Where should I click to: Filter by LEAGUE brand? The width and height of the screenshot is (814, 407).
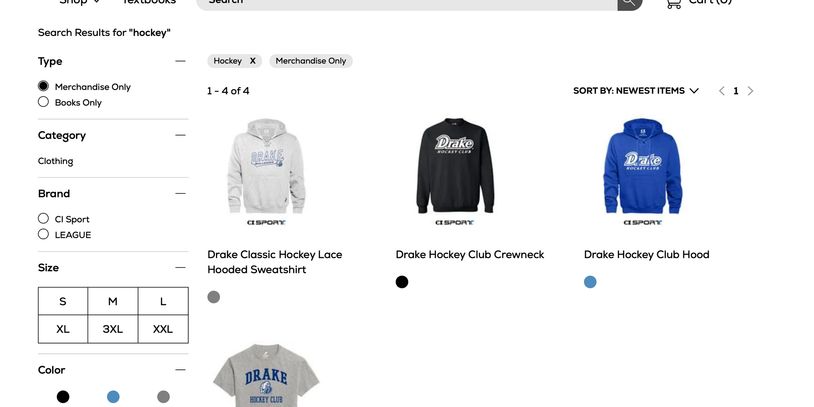point(44,234)
